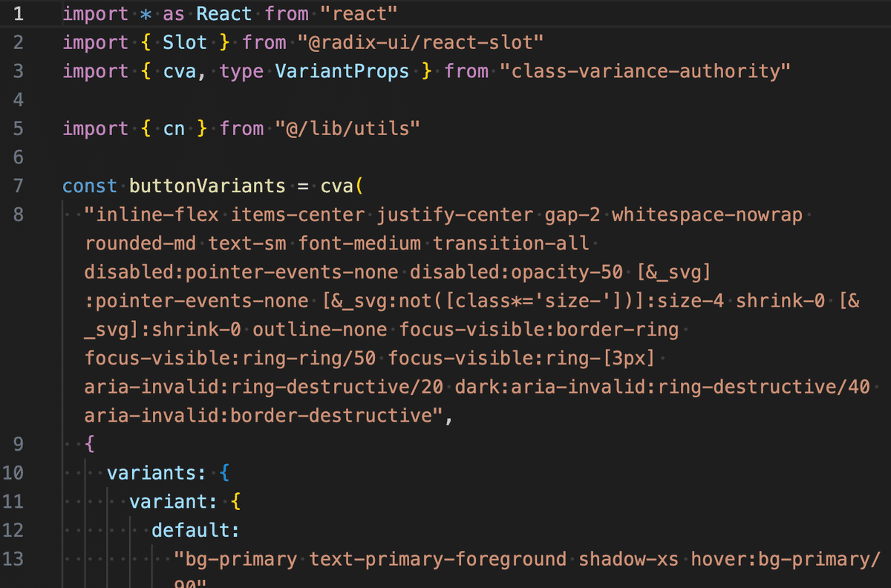Select the buttonVariants constant name
891x588 pixels.
point(206,186)
